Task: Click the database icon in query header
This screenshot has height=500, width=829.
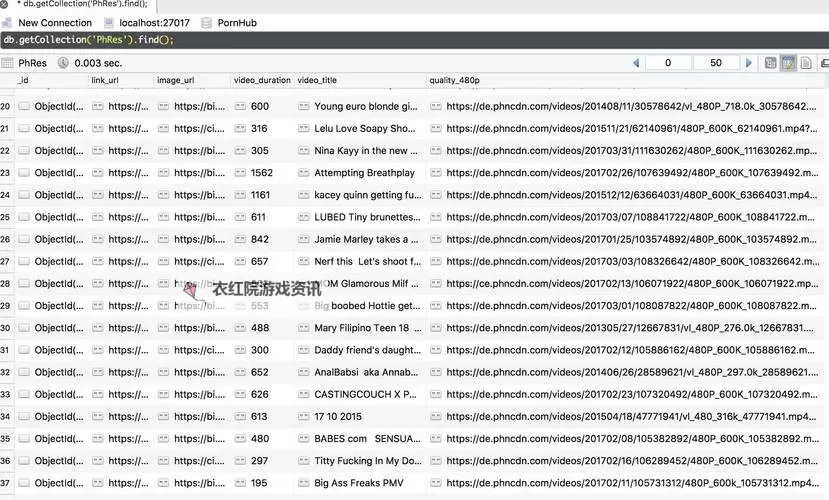Action: pos(207,22)
